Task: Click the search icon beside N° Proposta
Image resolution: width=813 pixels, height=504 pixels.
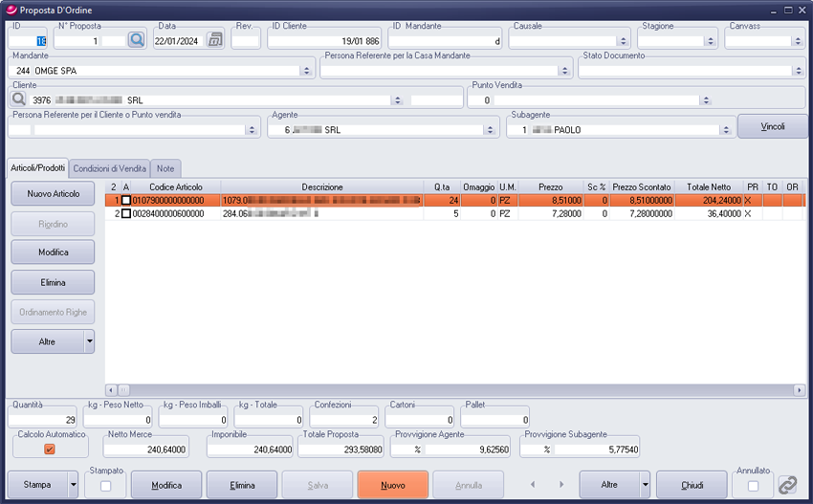Action: [x=136, y=39]
